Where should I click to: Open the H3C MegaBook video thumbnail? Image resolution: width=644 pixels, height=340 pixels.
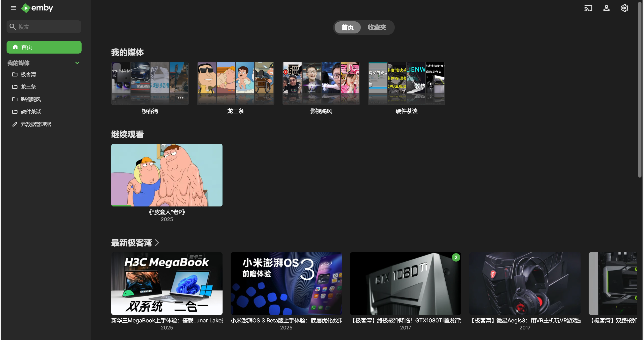(x=167, y=283)
